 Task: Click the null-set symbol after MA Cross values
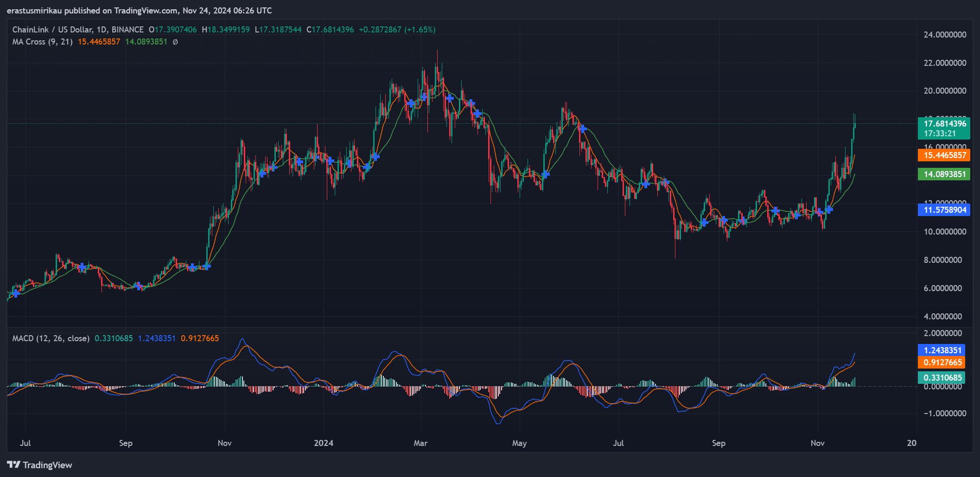175,42
